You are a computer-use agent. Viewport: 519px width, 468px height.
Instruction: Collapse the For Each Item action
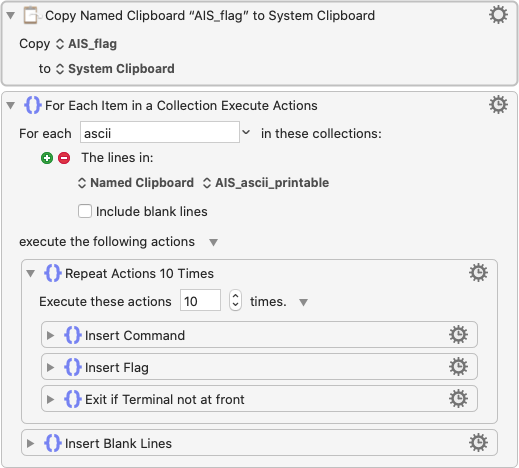(x=11, y=106)
